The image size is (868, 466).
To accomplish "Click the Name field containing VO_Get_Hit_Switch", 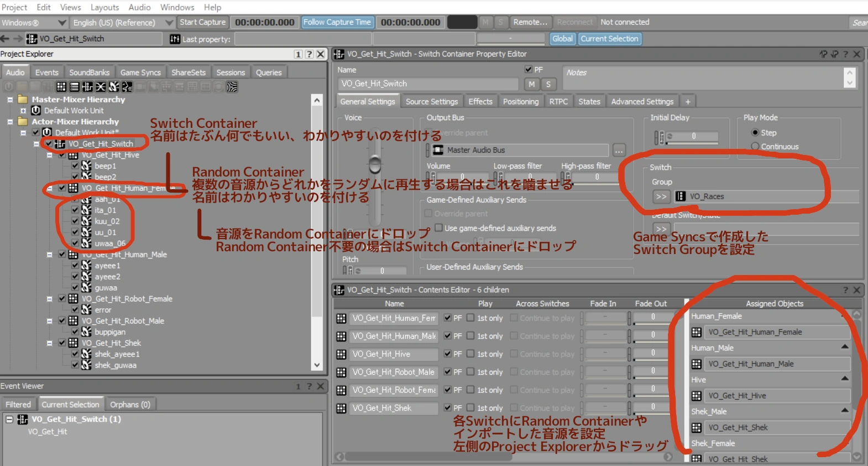I will click(x=428, y=84).
